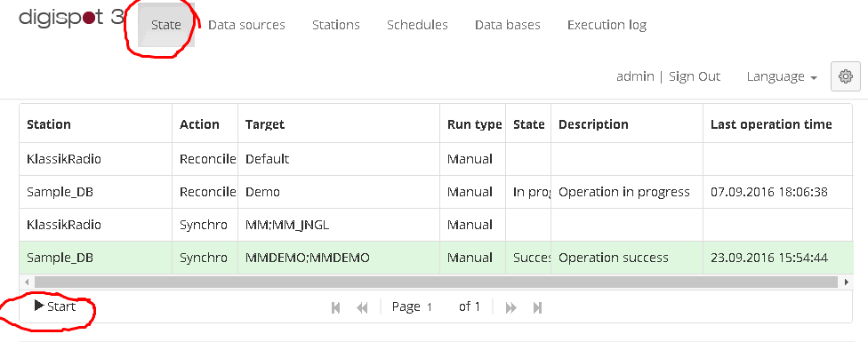Switch to the State tab
Viewport: 868px width, 350px height.
[166, 25]
